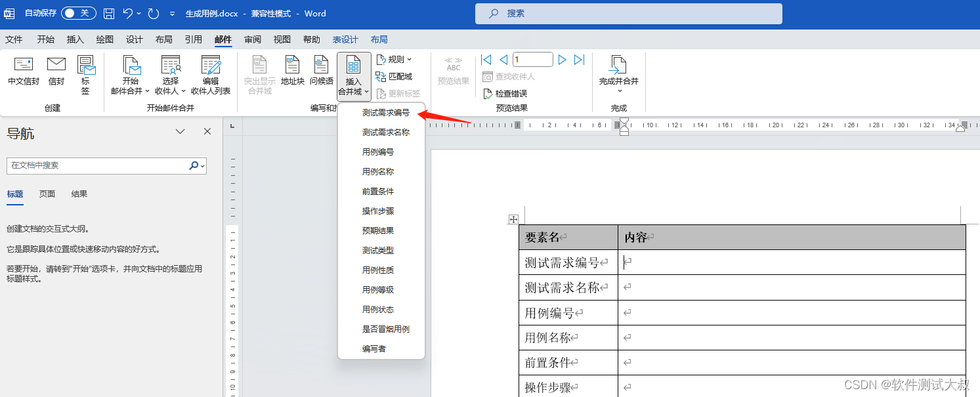Screen dimensions: 980x397
Task: Go to the last record arrow
Action: click(579, 60)
